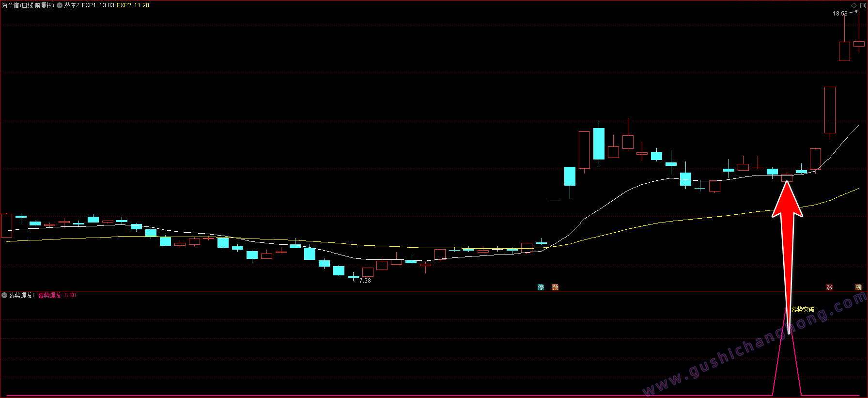Viewport: 868px width, 398px height.
Task: Click the diamond icon in the chart's top-right corner
Action: coord(854,5)
